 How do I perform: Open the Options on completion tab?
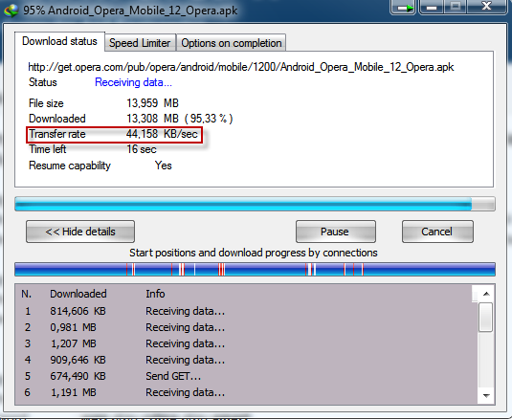tap(232, 43)
